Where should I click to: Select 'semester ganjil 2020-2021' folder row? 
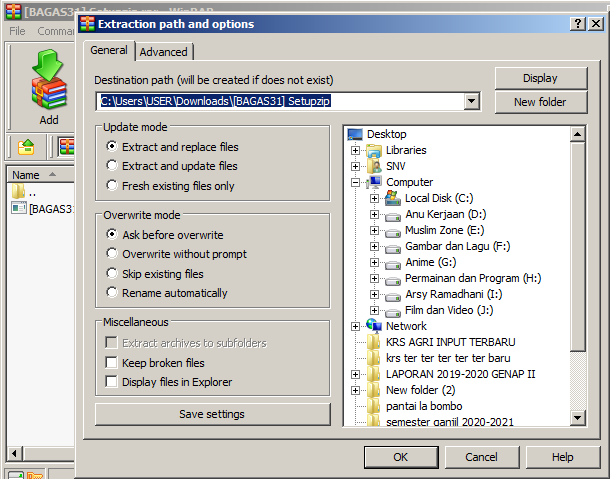[x=449, y=421]
